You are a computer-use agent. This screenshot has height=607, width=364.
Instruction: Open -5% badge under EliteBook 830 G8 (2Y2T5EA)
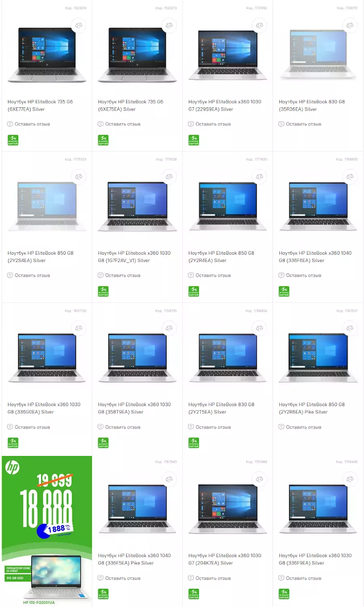tap(194, 443)
